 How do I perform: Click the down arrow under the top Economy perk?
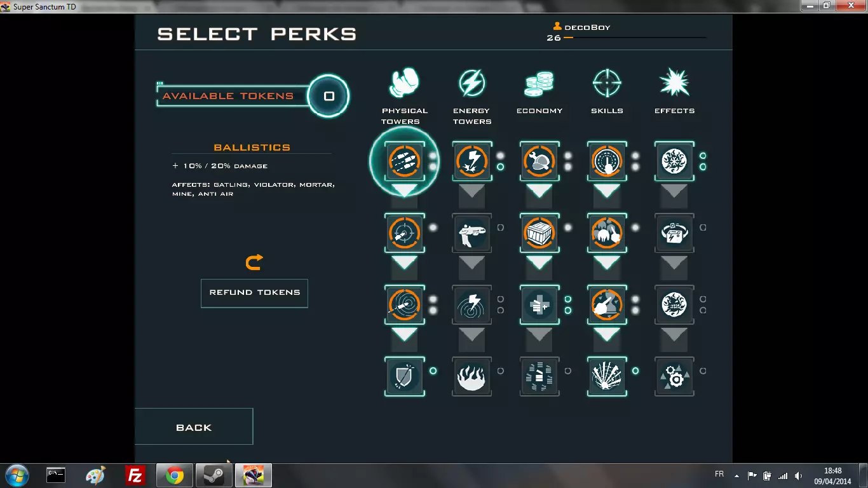point(539,190)
